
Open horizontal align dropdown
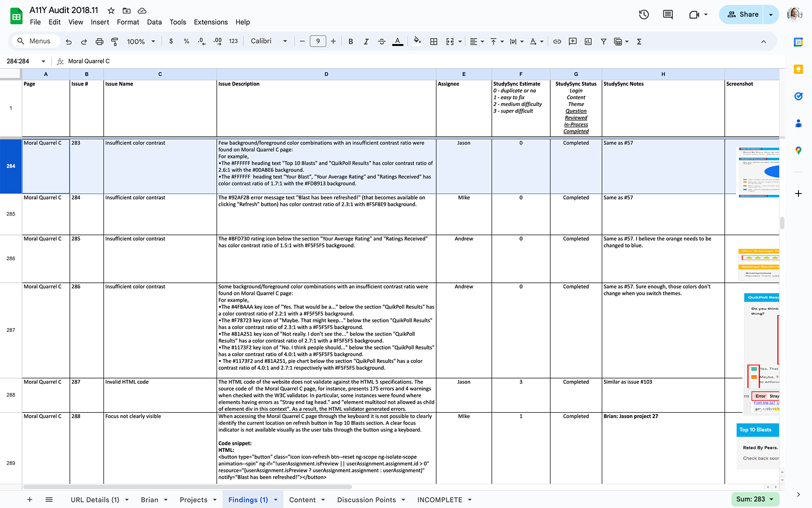[477, 42]
